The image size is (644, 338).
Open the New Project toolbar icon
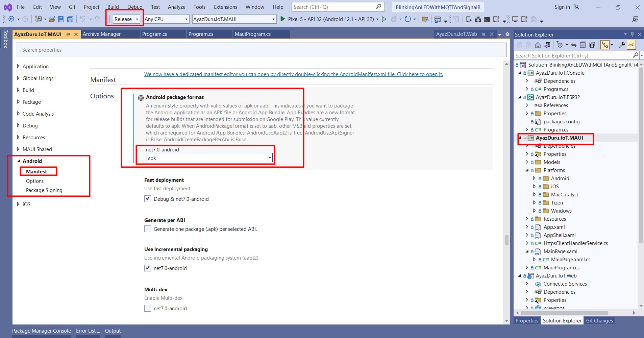pyautogui.click(x=38, y=19)
